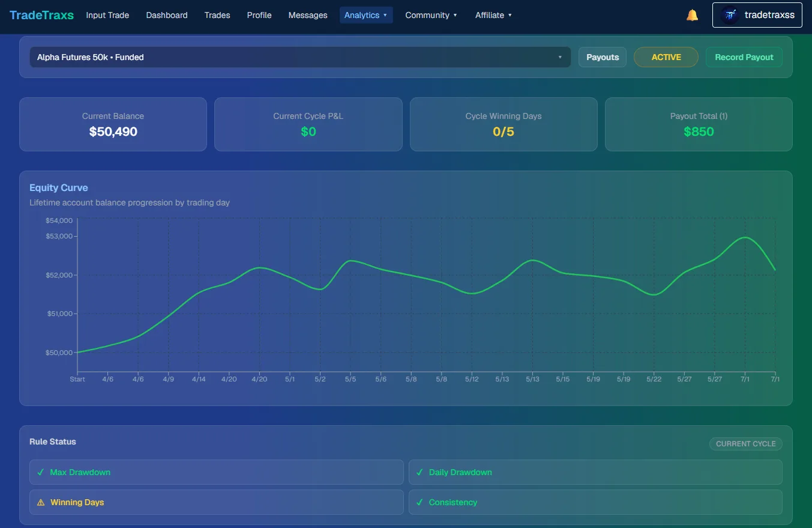This screenshot has width=812, height=528.
Task: Click the Start label on x-axis
Action: 77,379
